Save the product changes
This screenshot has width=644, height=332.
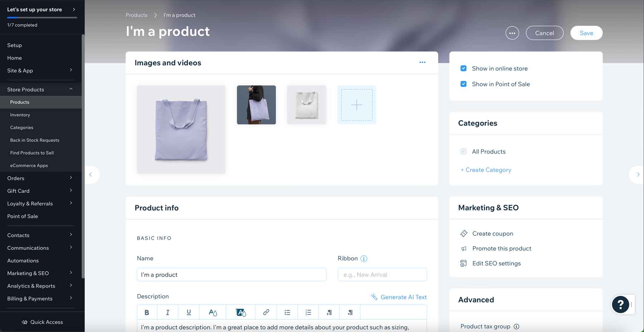pos(586,33)
